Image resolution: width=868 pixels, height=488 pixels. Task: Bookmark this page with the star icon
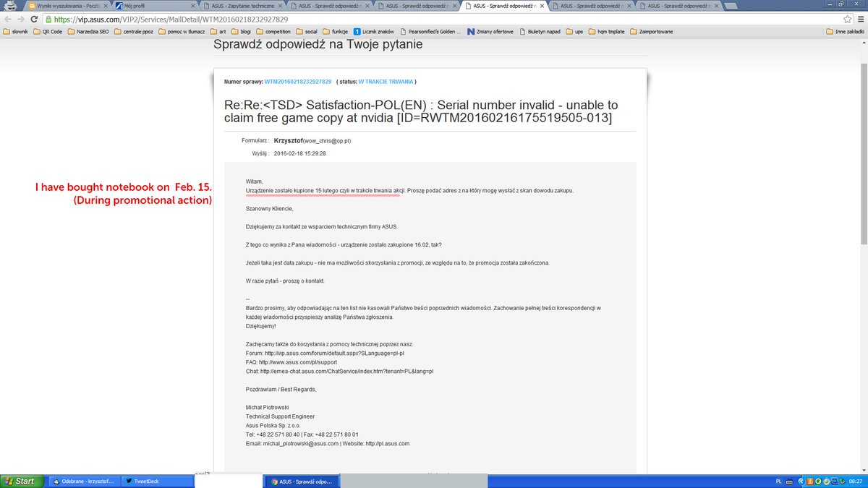(x=846, y=20)
